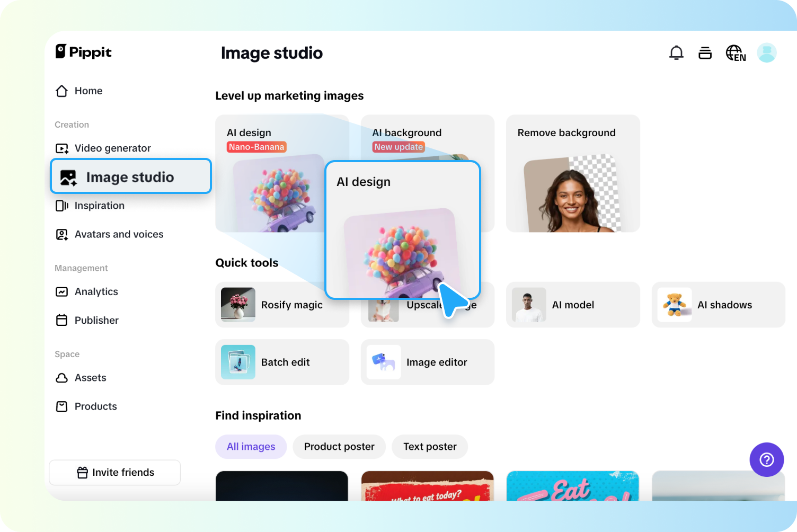Open the Video generator tool
The width and height of the screenshot is (797, 532).
112,148
